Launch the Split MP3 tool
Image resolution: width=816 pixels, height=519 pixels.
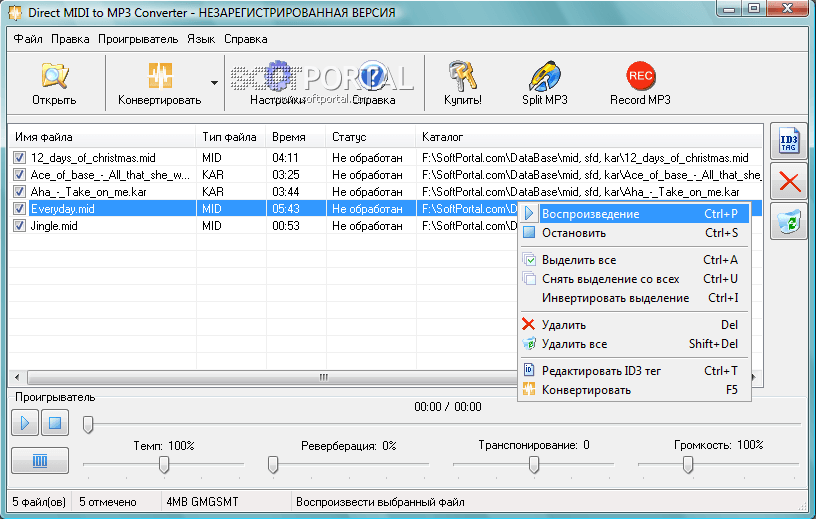(544, 83)
